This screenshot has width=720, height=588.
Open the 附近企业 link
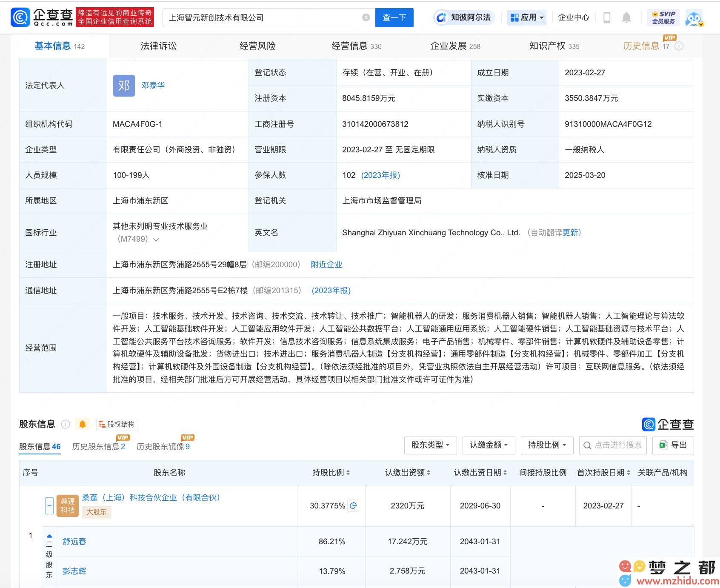click(326, 265)
